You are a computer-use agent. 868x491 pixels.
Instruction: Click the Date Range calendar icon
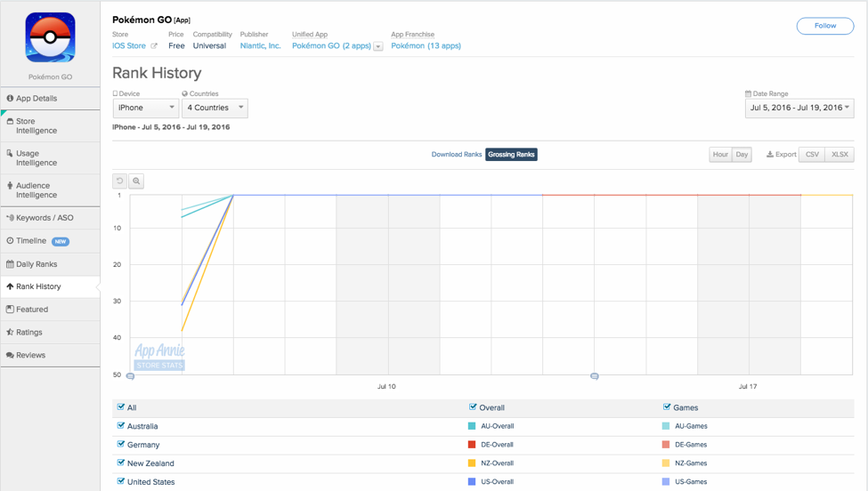[749, 93]
